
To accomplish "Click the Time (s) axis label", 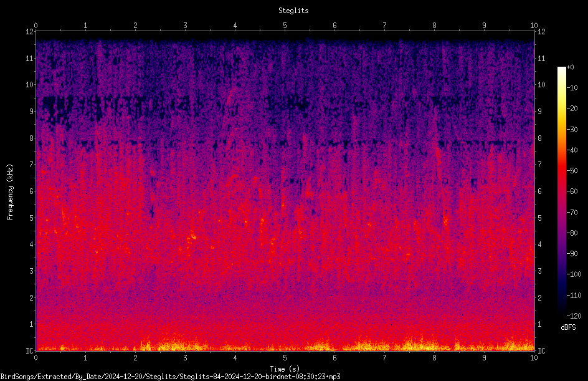I will tap(285, 369).
